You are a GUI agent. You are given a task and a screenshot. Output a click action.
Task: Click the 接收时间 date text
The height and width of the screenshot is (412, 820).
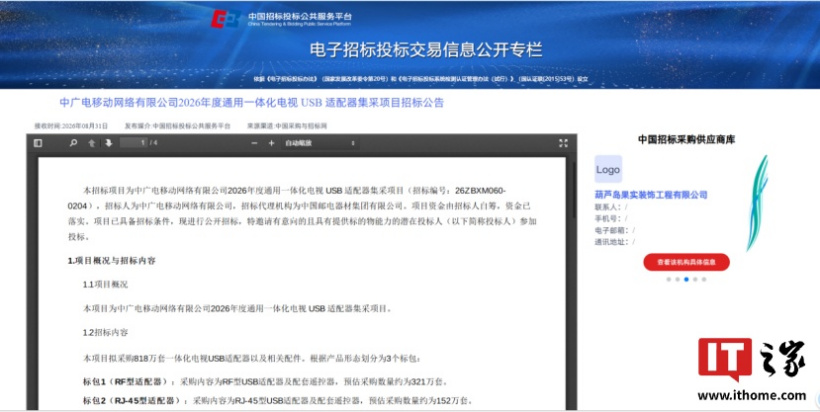coord(71,126)
